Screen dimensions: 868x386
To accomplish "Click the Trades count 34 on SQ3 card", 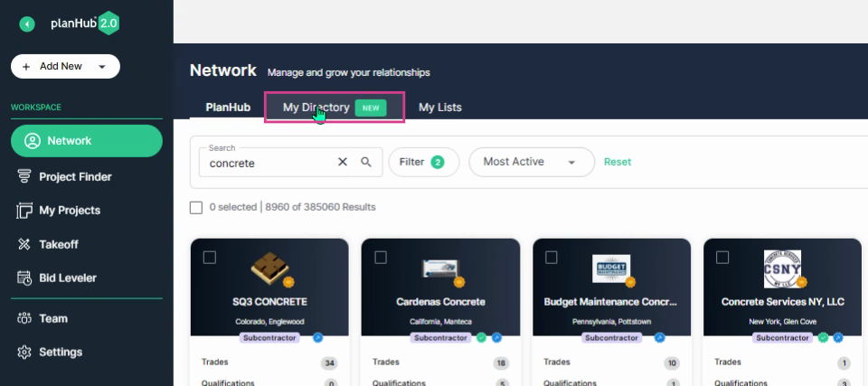I will [329, 363].
